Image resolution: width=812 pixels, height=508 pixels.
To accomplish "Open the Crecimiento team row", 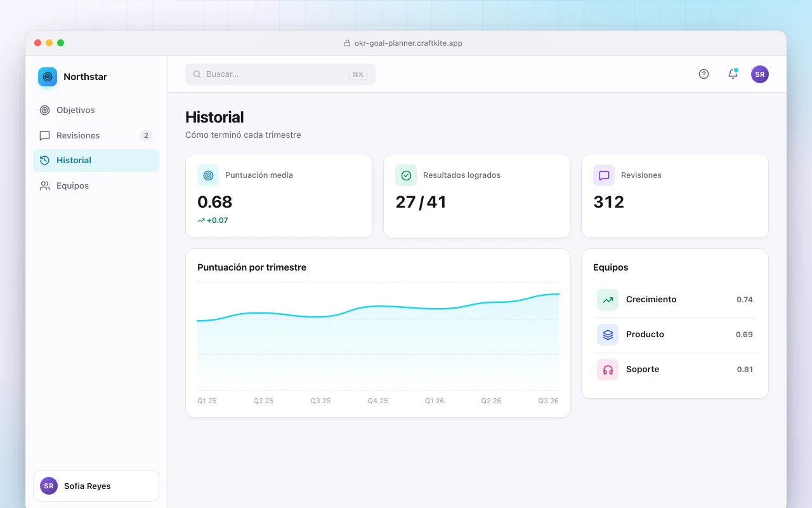I will coord(675,300).
